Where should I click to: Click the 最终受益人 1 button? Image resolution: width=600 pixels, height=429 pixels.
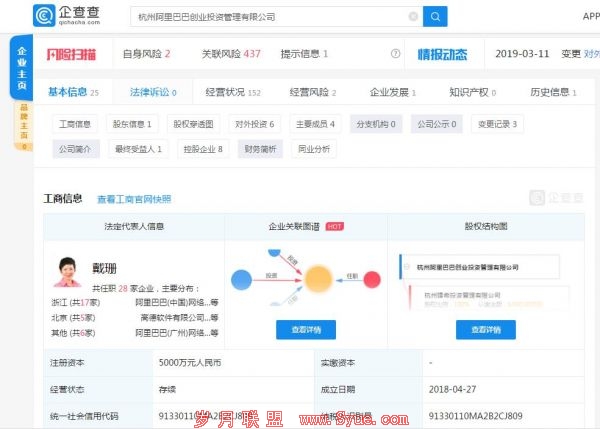139,149
